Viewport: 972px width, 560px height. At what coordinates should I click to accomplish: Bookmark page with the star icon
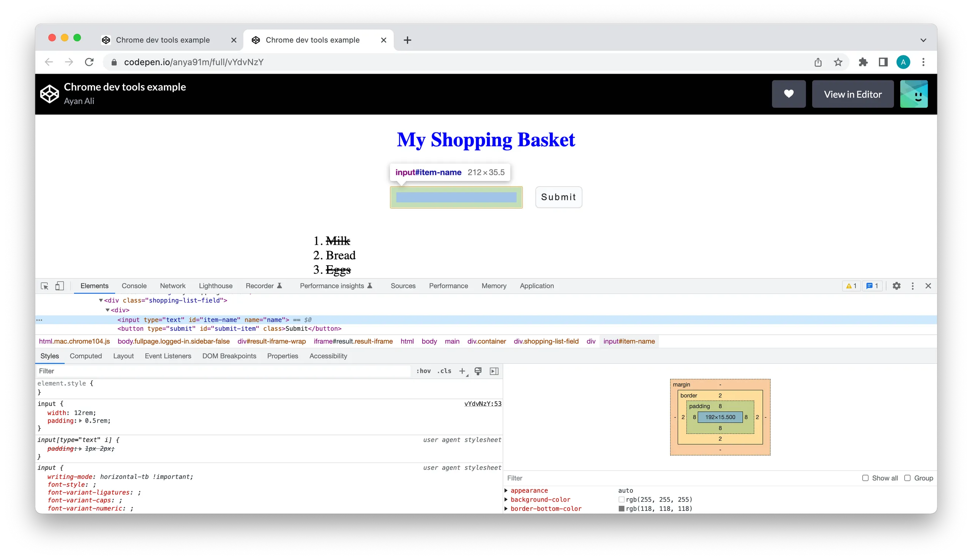(x=838, y=62)
